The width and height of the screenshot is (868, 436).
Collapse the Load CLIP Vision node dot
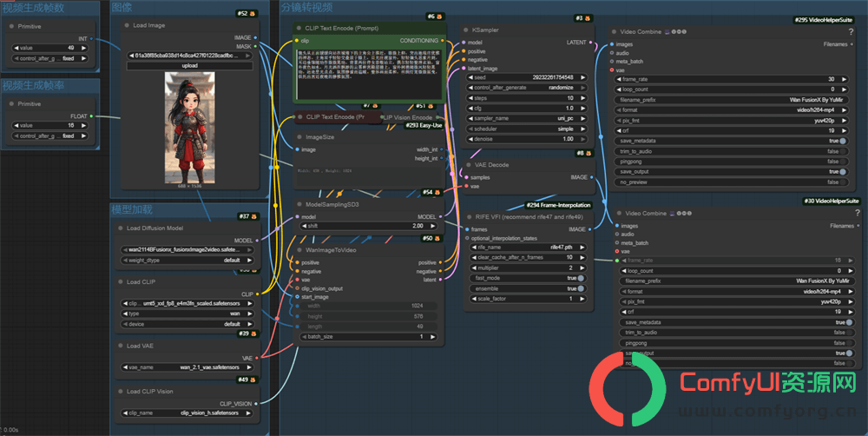click(120, 391)
